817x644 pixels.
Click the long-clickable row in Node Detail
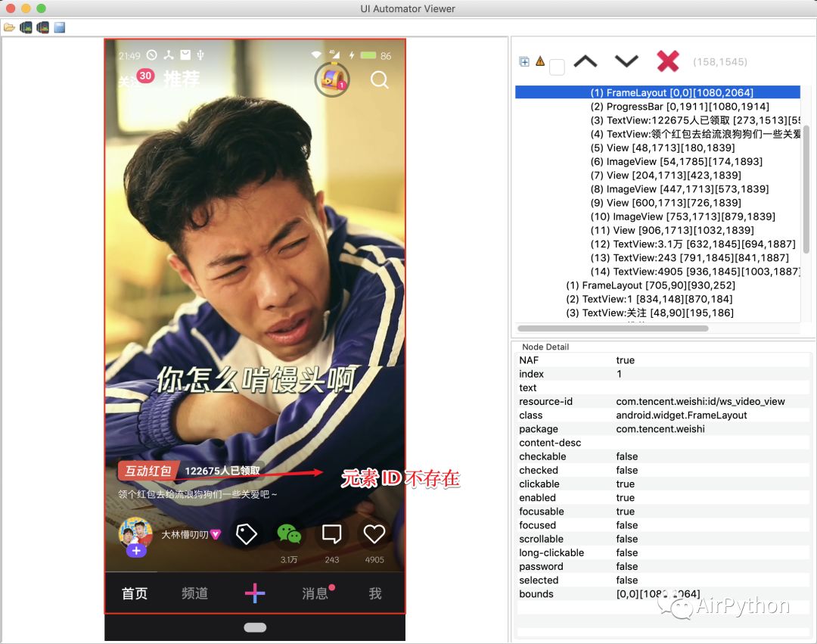click(x=664, y=553)
